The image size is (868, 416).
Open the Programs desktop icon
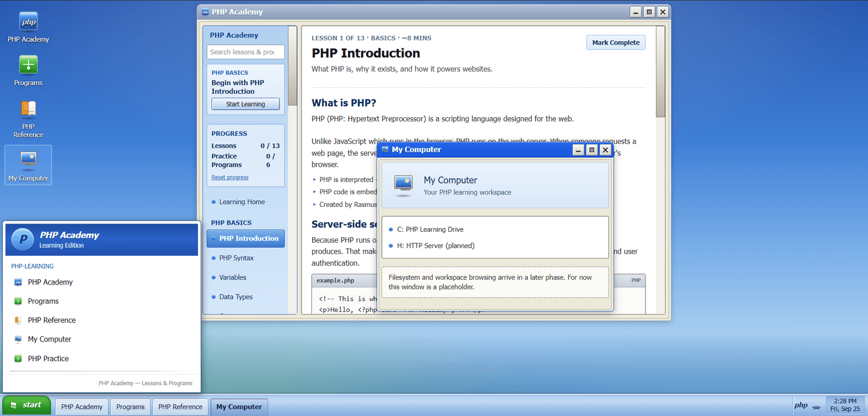point(28,71)
